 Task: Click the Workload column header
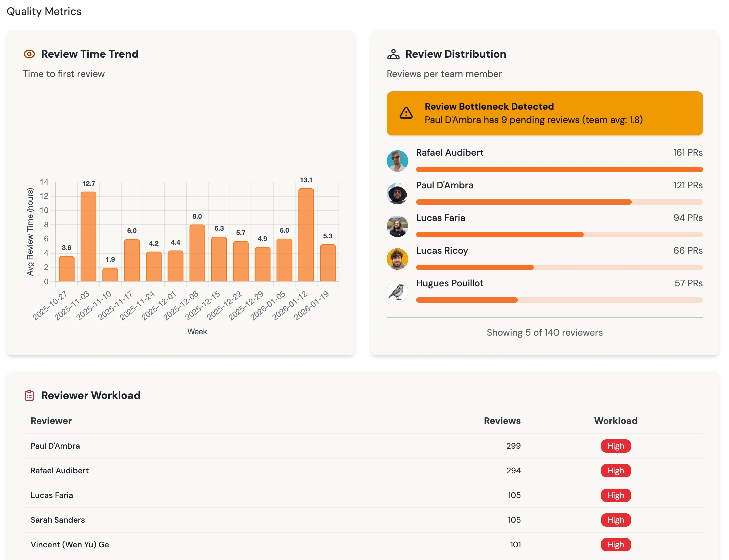pos(616,421)
